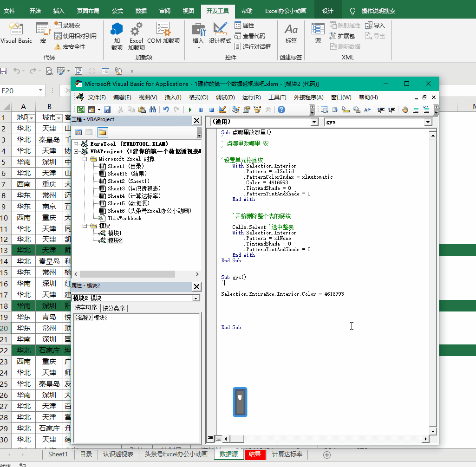
Task: Open the 调试(D) menu
Action: 225,97
